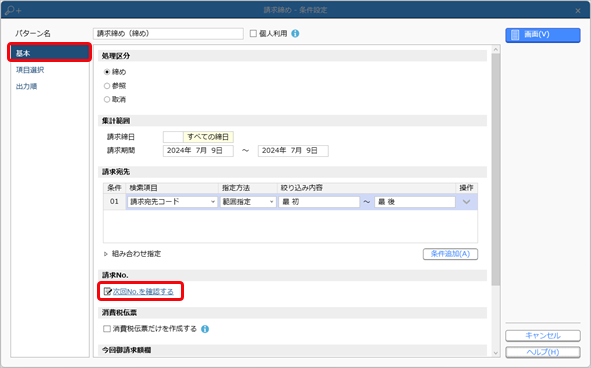This screenshot has height=368, width=591.
Task: Click the scrollbar down arrow
Action: 496,353
